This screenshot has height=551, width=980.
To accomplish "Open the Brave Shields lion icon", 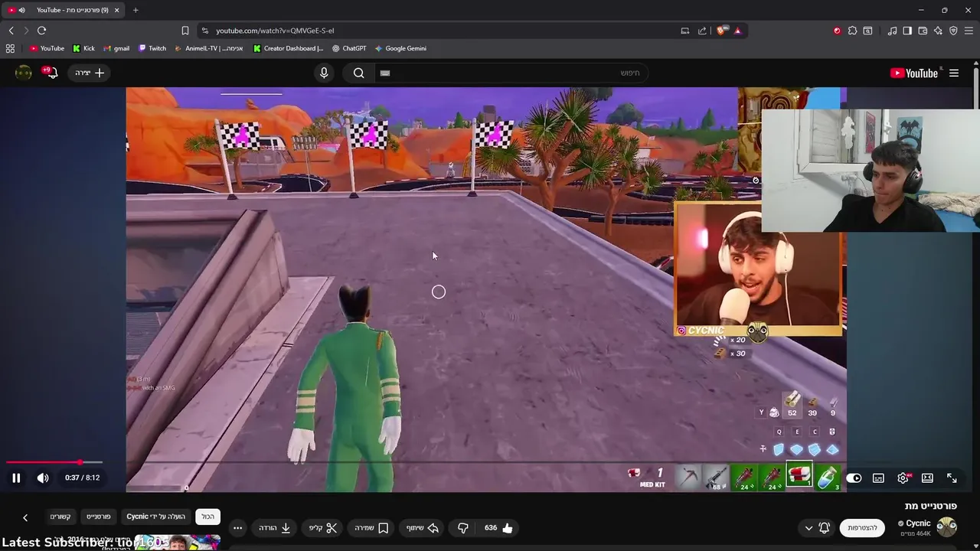I will pos(721,31).
